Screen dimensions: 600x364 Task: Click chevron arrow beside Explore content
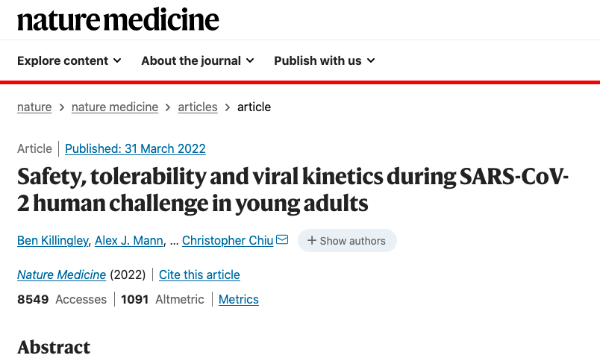click(x=117, y=60)
